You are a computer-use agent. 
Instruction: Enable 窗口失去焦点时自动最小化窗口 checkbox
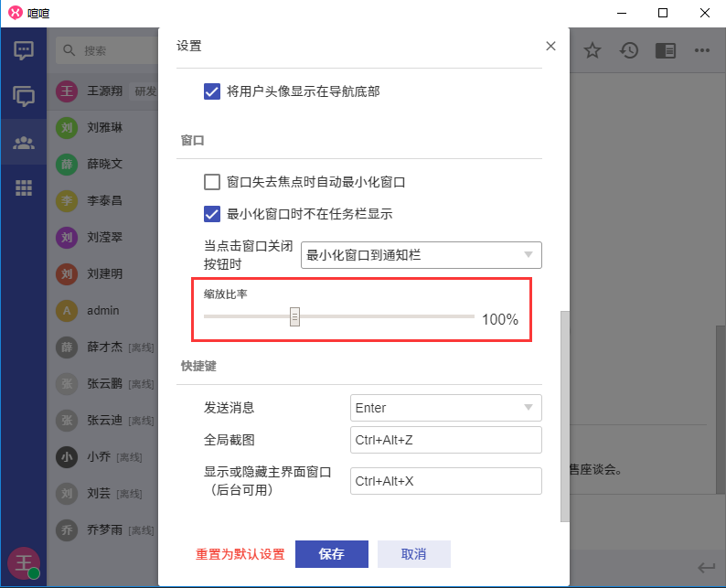pos(212,182)
